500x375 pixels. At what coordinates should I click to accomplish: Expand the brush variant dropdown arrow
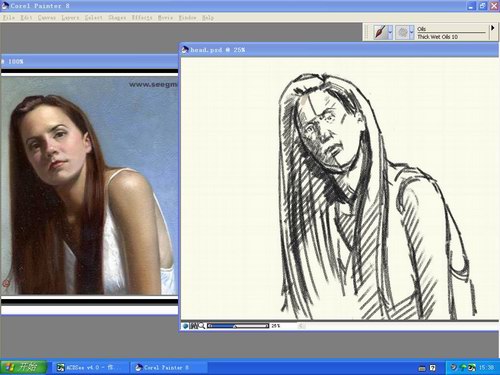tap(412, 32)
